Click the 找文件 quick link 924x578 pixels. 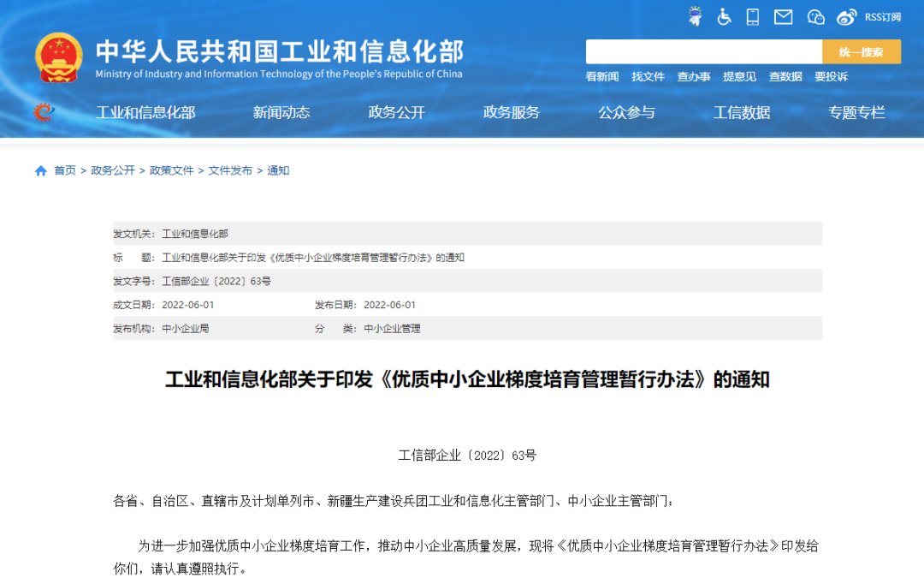coord(648,76)
